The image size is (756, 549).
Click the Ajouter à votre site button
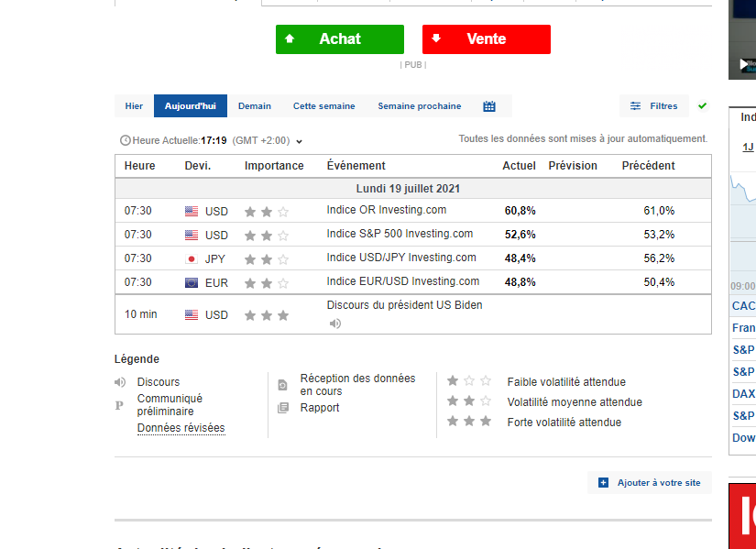[650, 482]
